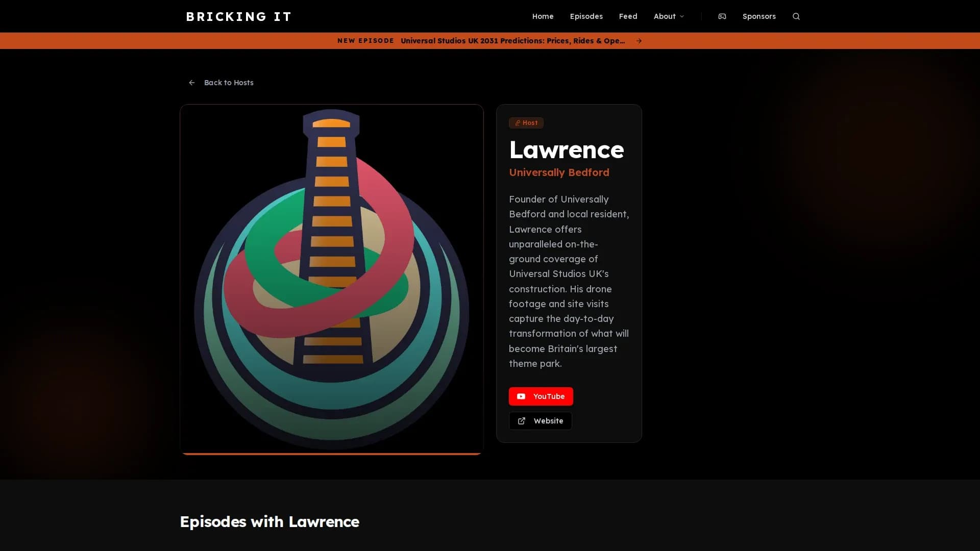
Task: Click the game controller icon in the navbar
Action: click(x=722, y=16)
